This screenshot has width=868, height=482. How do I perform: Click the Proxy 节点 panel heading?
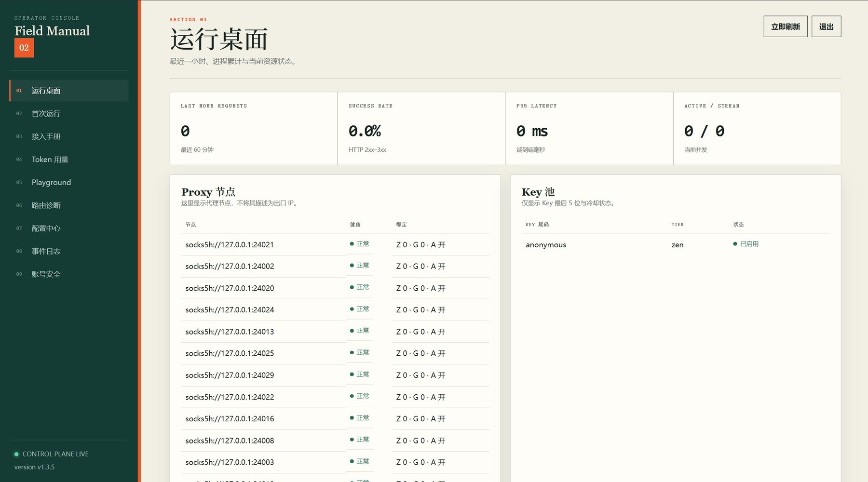pyautogui.click(x=208, y=192)
